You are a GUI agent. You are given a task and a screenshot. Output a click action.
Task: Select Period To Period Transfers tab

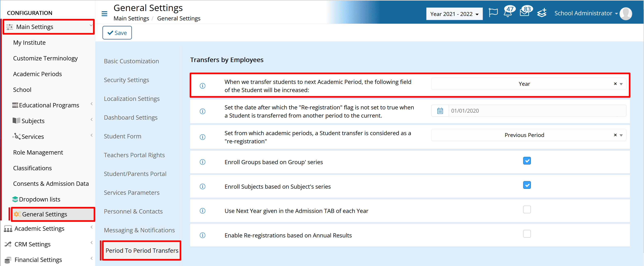coord(142,250)
